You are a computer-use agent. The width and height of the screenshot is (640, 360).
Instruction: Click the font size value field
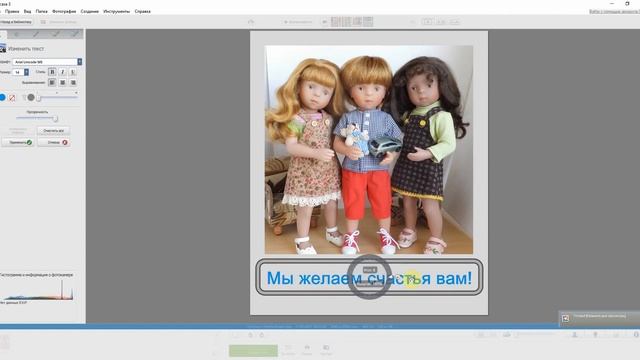click(x=18, y=72)
